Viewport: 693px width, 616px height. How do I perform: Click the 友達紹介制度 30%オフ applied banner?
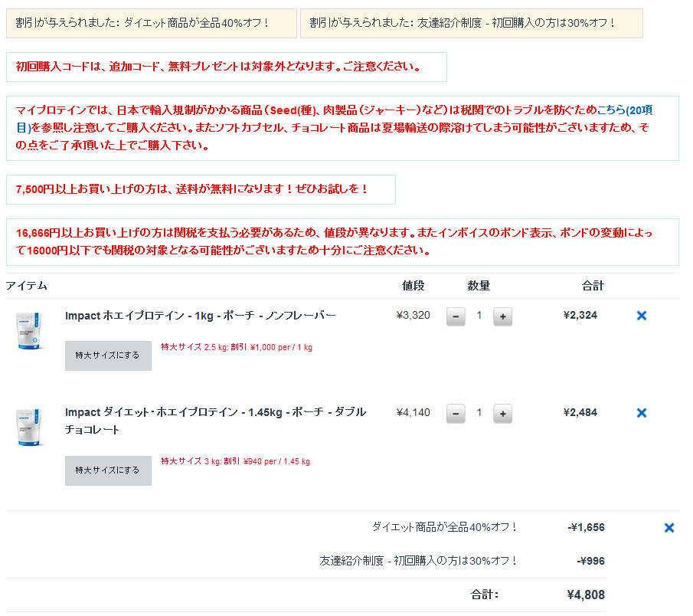pyautogui.click(x=471, y=23)
